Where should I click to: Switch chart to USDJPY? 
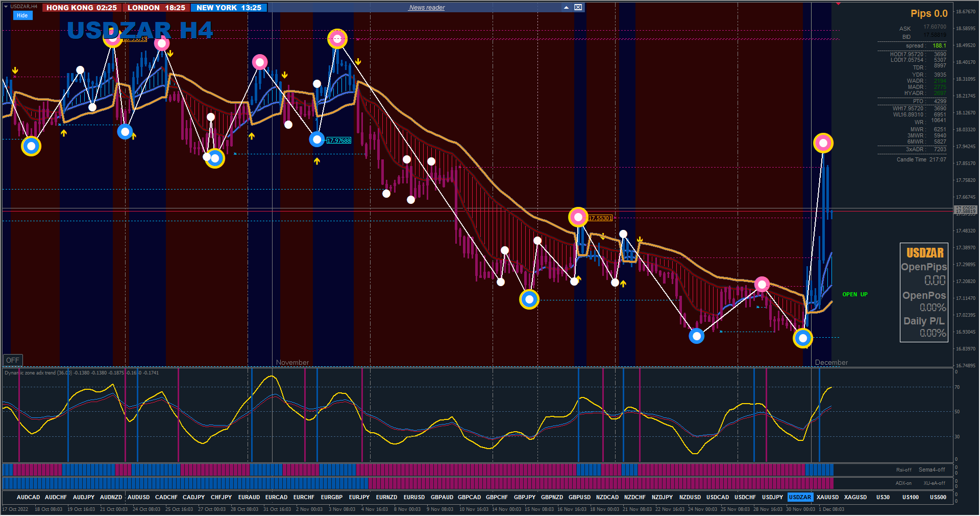pos(772,497)
